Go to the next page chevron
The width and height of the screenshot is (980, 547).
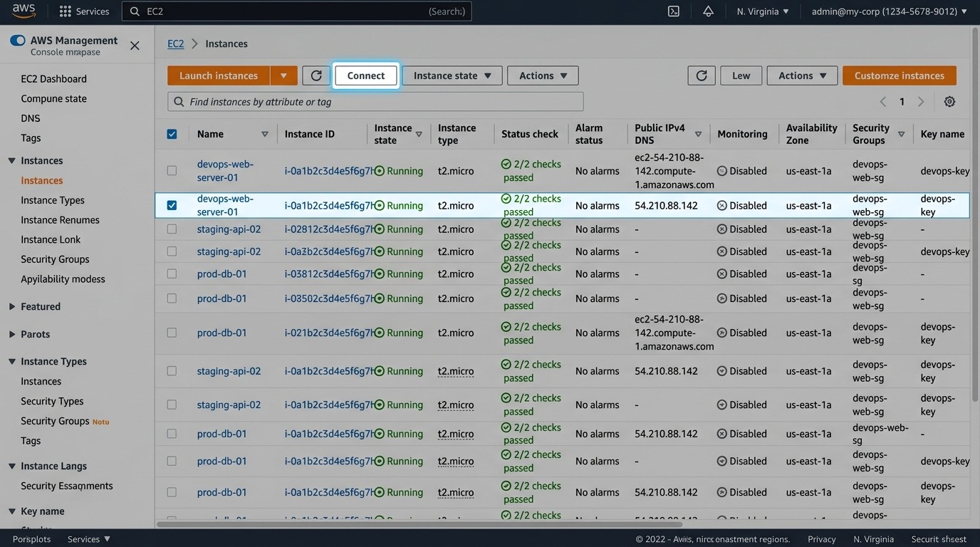pyautogui.click(x=921, y=102)
